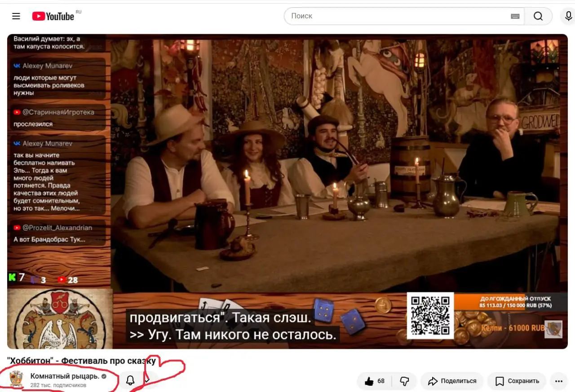Click the magnifier search button
Viewport: 575px width, 392px height.
[x=538, y=16]
